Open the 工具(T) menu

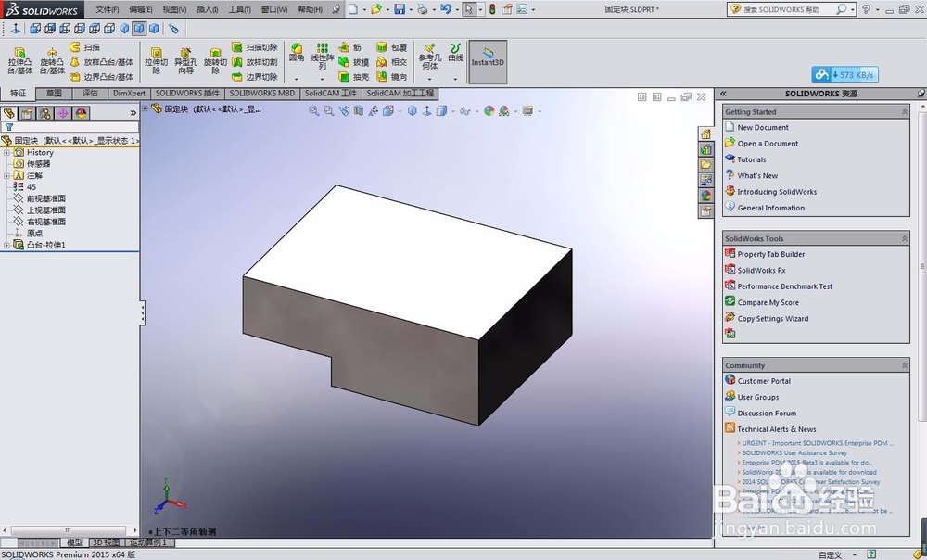coord(239,9)
